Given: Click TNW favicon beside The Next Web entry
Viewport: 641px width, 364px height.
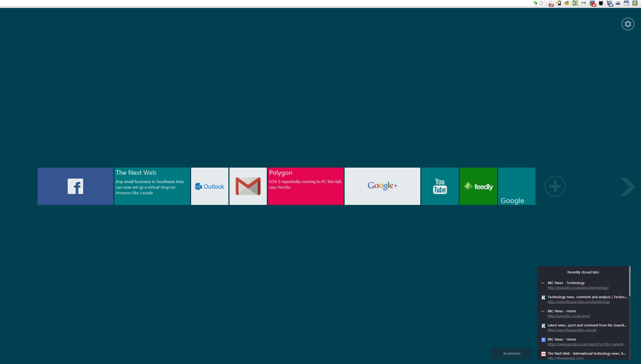Looking at the screenshot, I should [x=543, y=354].
